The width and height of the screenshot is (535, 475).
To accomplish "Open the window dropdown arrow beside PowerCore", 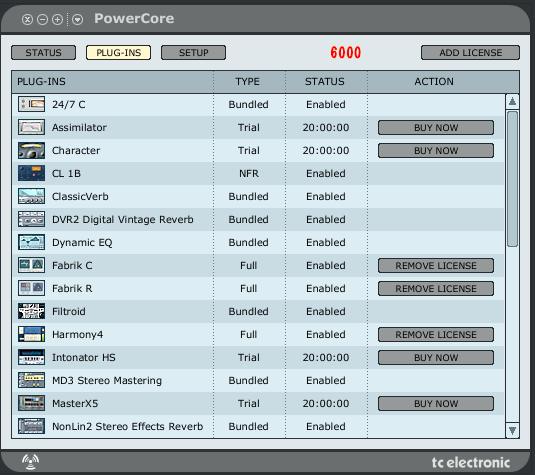I will 77,19.
